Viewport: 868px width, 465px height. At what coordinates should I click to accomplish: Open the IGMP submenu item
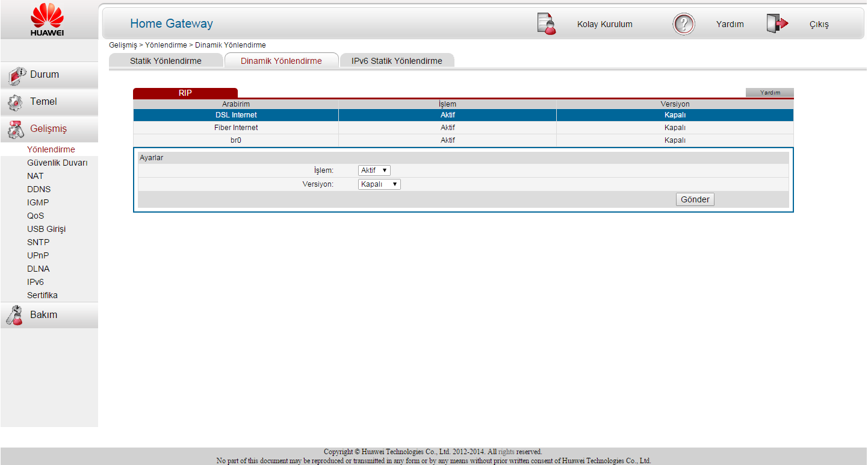tap(38, 202)
